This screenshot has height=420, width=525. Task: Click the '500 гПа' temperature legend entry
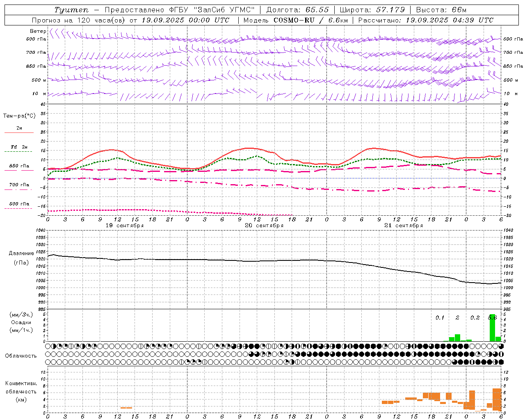(x=19, y=204)
